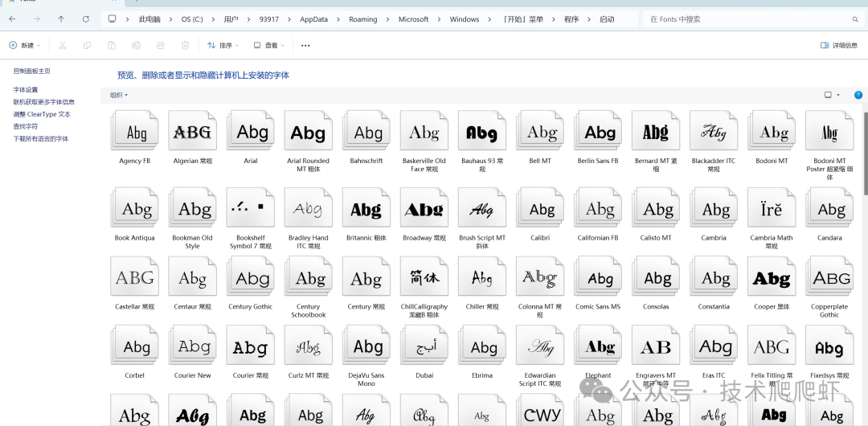
Task: Open the 新建 dropdown
Action: [24, 46]
